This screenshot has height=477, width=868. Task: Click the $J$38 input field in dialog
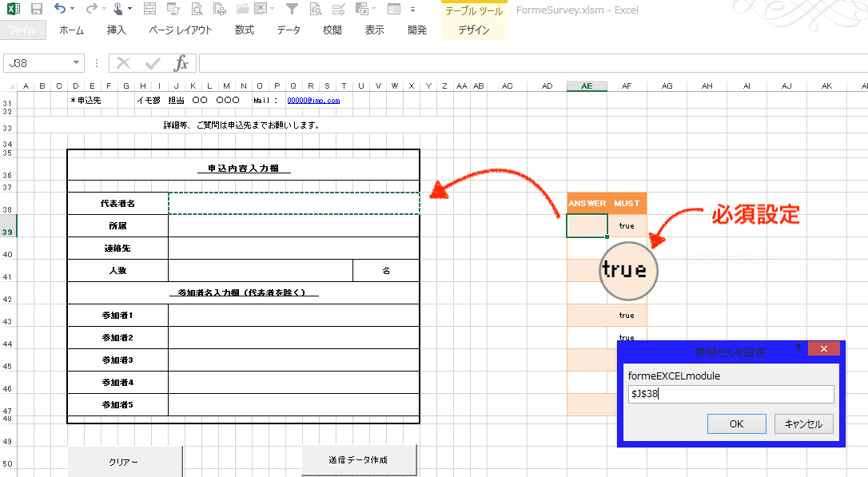731,394
